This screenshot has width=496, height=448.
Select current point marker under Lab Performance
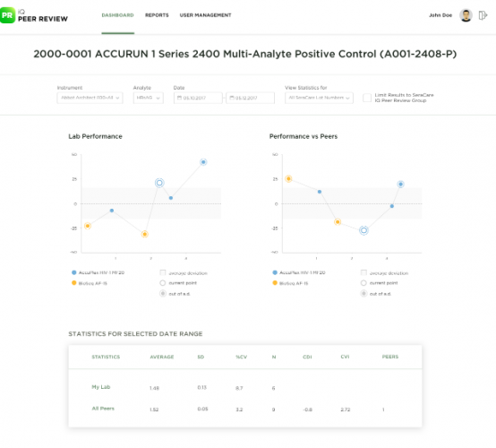163,283
